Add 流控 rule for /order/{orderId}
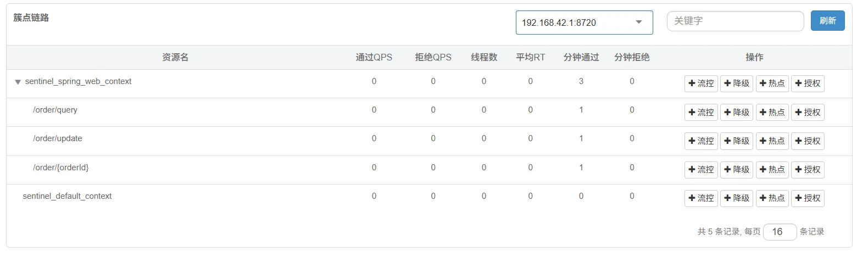This screenshot has width=868, height=268. [x=701, y=170]
